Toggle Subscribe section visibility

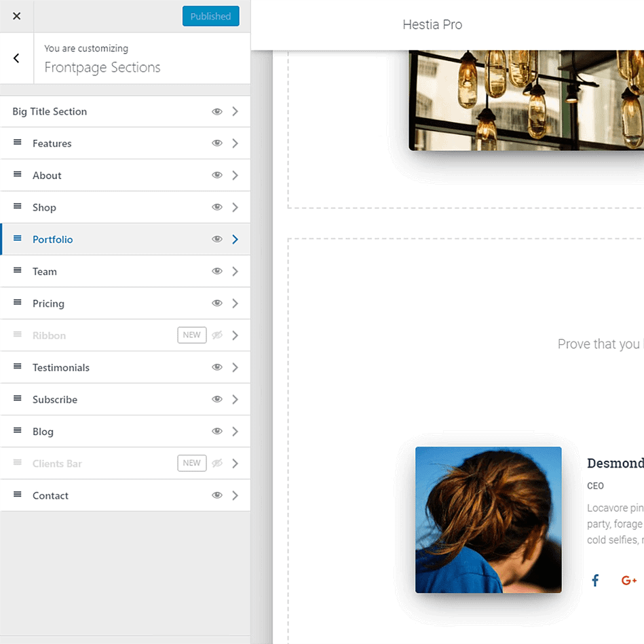click(x=217, y=399)
